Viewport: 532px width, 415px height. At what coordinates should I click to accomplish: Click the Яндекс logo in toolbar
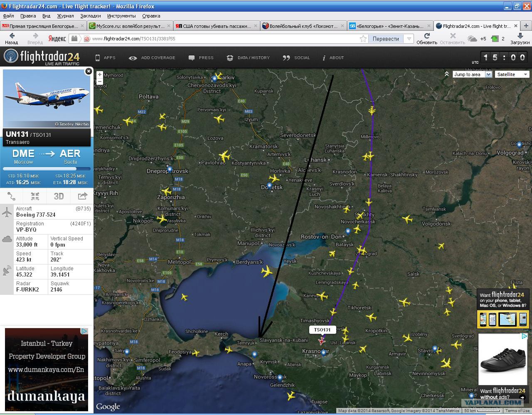point(57,39)
